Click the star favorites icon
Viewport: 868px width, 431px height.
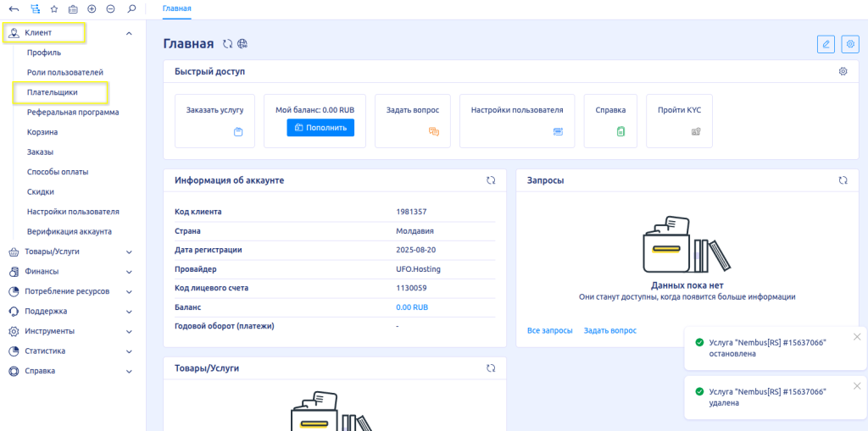click(x=54, y=8)
